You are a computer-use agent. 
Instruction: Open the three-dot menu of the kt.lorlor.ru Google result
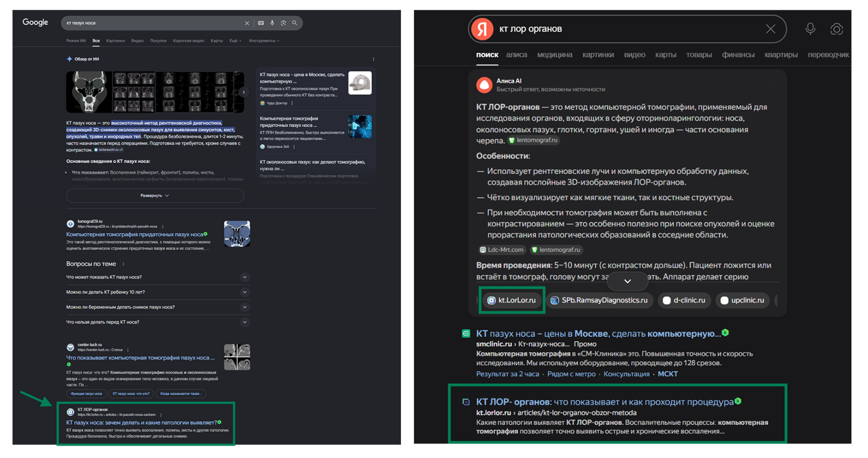click(161, 415)
